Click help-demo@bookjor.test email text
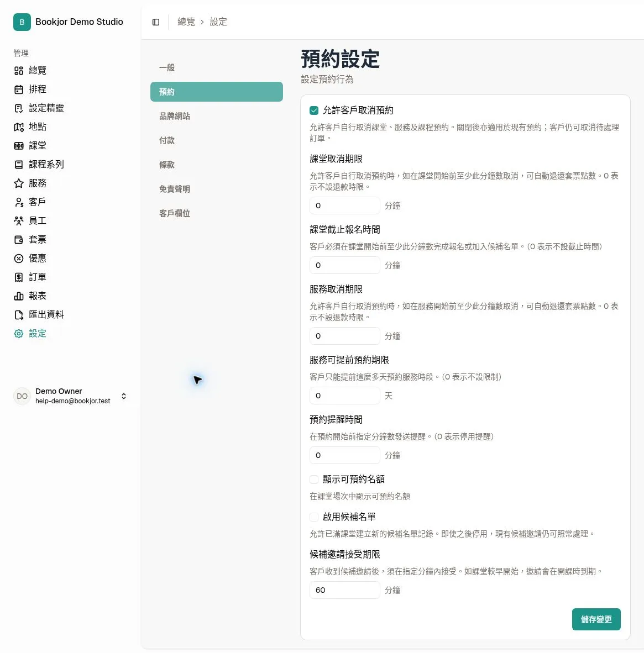Viewport: 644px width, 653px height. pos(73,401)
